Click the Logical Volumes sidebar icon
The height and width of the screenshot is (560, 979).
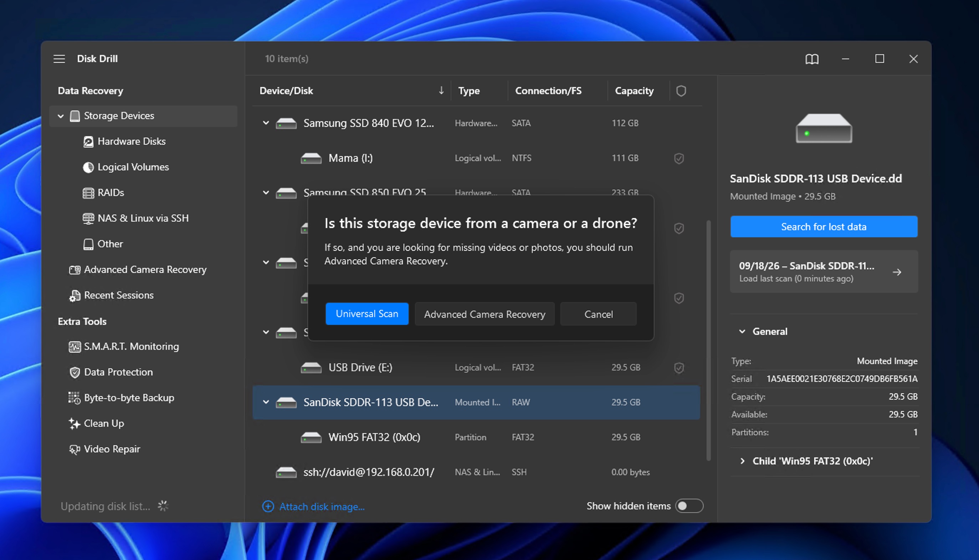(x=88, y=167)
